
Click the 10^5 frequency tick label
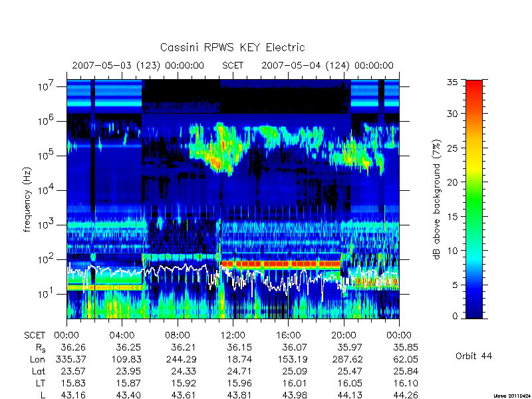pyautogui.click(x=47, y=155)
